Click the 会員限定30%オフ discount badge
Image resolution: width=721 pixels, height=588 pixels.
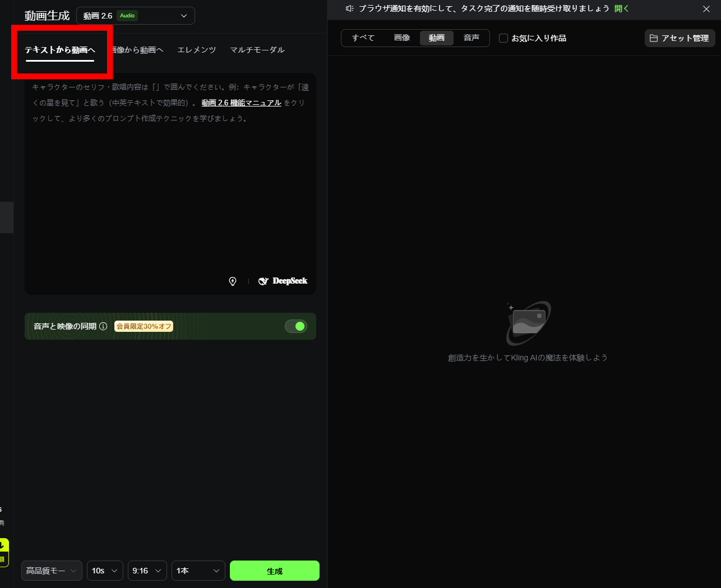click(144, 326)
